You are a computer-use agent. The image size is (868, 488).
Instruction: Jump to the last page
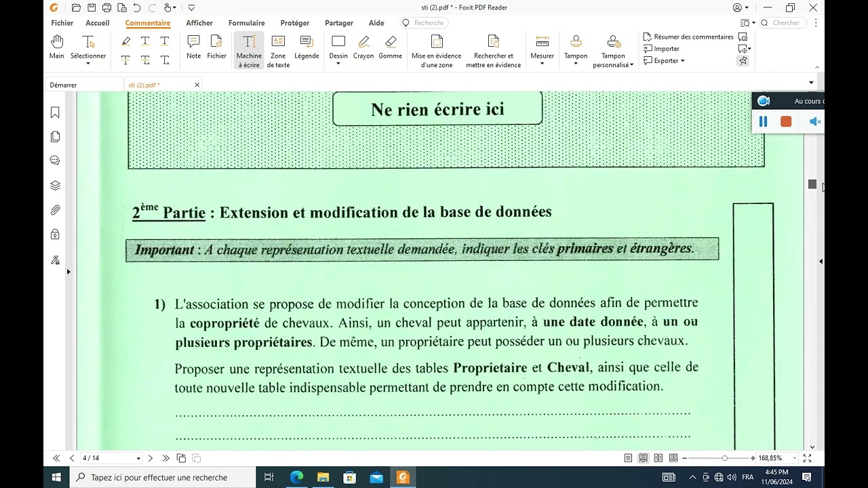tap(165, 458)
